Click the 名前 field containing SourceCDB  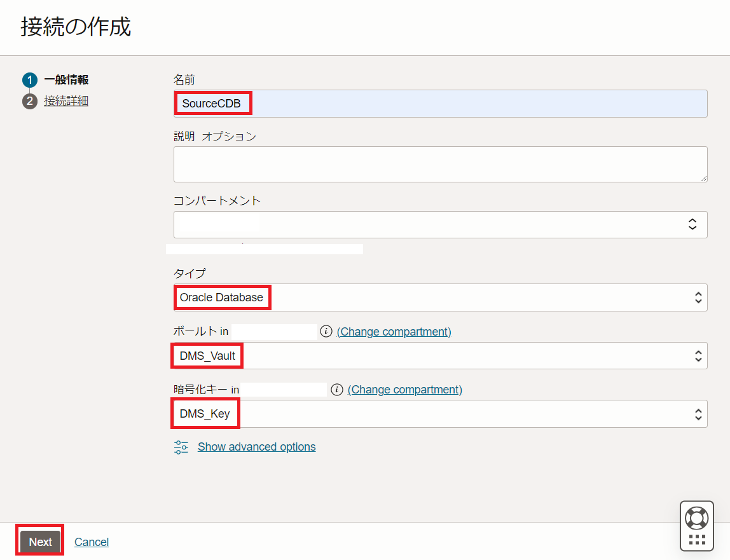coord(440,104)
